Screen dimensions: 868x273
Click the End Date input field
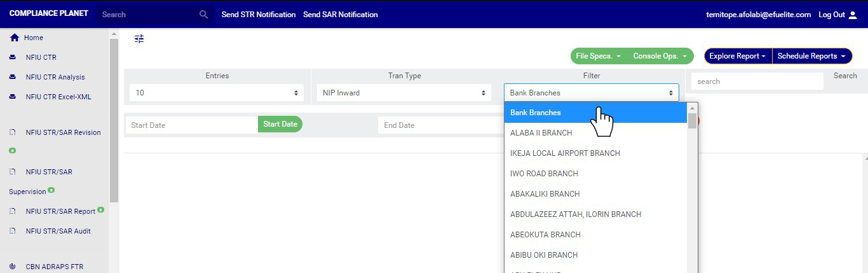coord(438,125)
